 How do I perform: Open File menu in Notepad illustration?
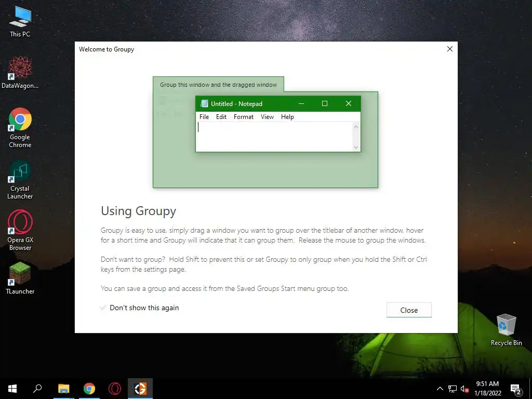[x=204, y=117]
